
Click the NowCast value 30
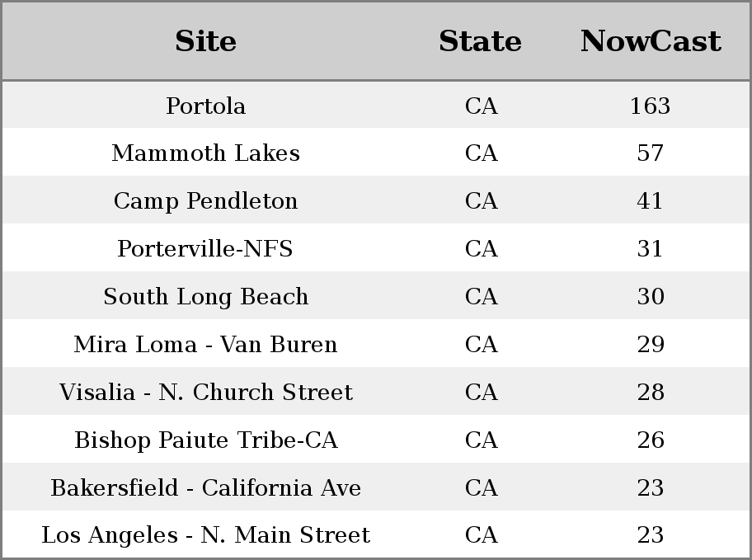tap(651, 297)
